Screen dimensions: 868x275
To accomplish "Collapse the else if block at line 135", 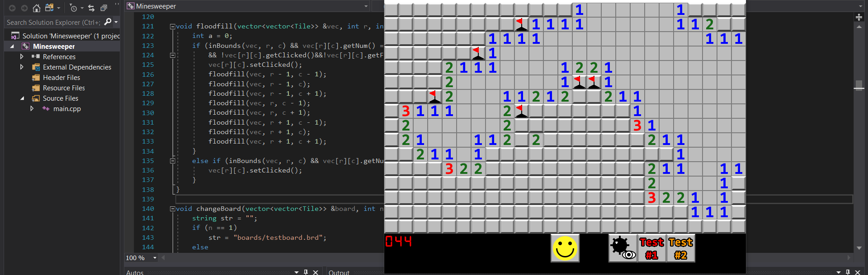I will point(172,161).
